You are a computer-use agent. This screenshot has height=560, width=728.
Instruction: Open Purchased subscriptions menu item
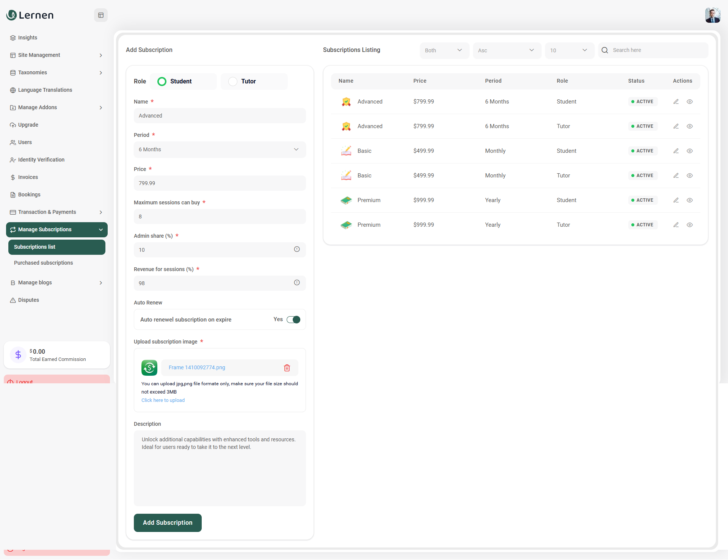coord(44,263)
